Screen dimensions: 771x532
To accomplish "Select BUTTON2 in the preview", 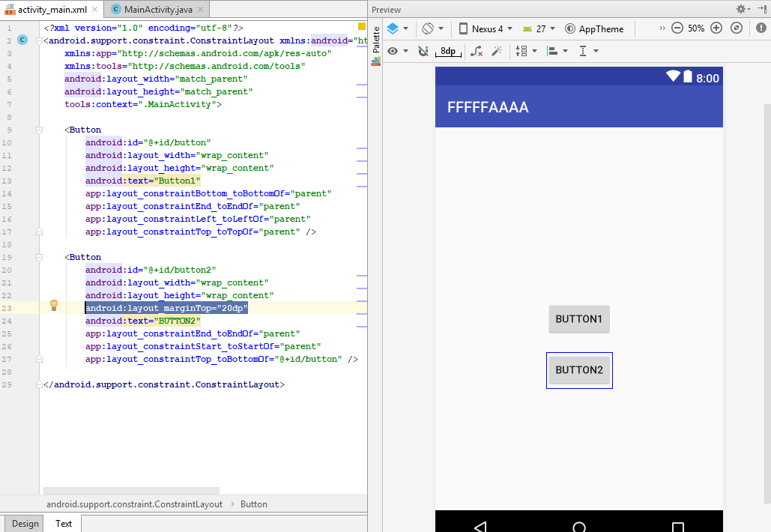I will click(x=579, y=370).
